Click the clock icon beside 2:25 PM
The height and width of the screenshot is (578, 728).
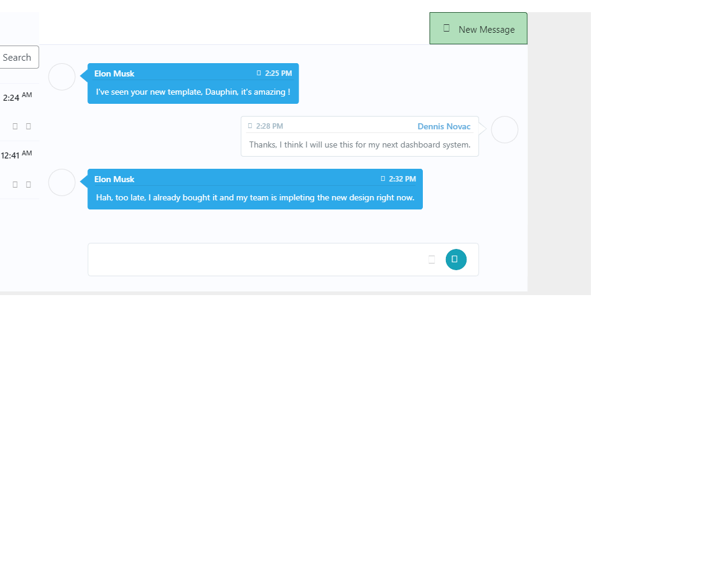pyautogui.click(x=259, y=73)
